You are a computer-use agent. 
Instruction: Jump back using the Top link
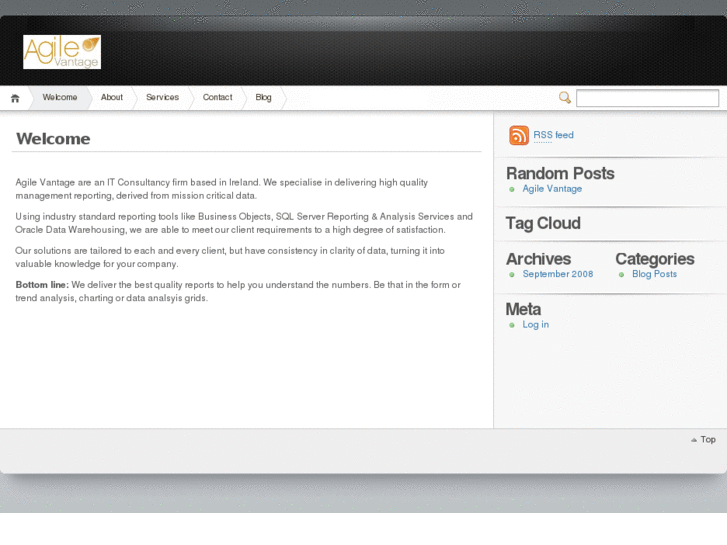(x=704, y=439)
